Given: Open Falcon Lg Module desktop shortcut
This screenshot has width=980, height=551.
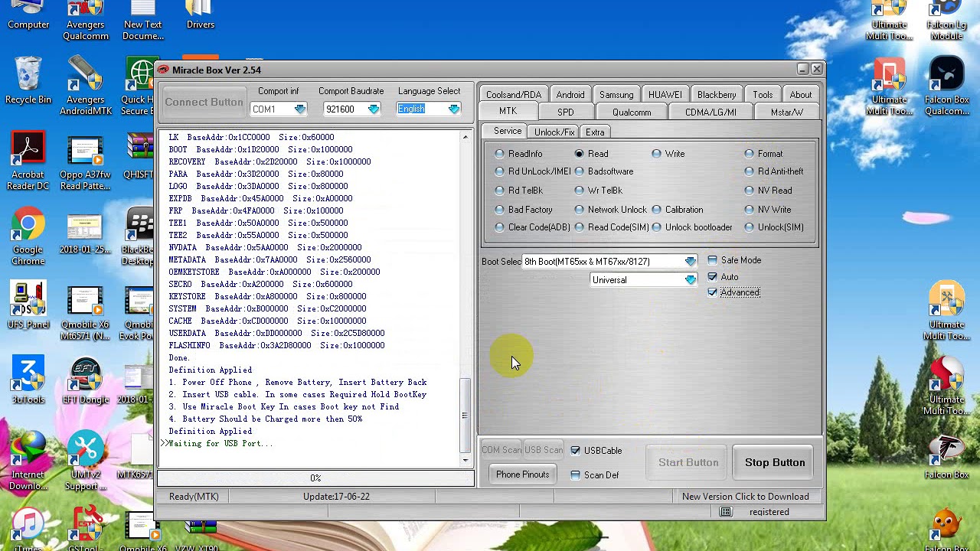Looking at the screenshot, I should tap(946, 21).
